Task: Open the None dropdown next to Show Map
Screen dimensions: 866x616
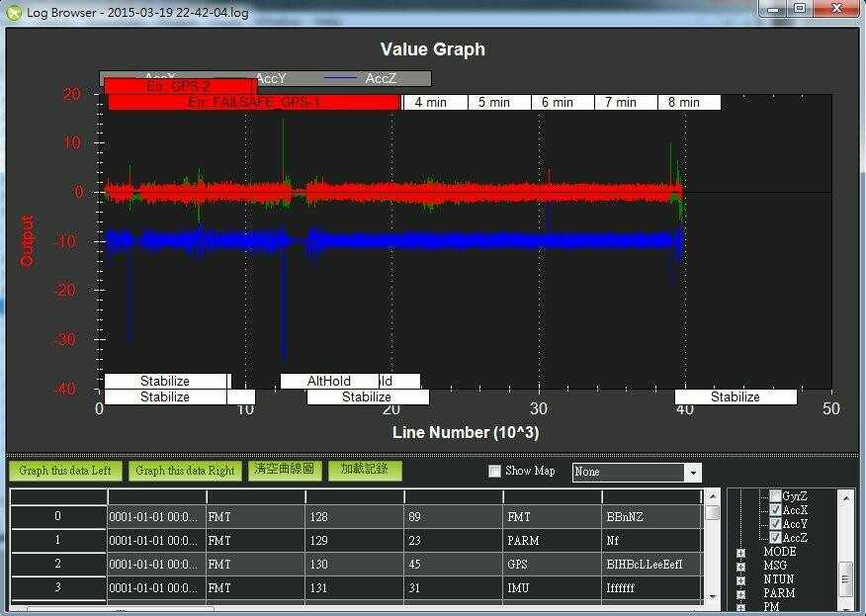Action: pos(692,473)
